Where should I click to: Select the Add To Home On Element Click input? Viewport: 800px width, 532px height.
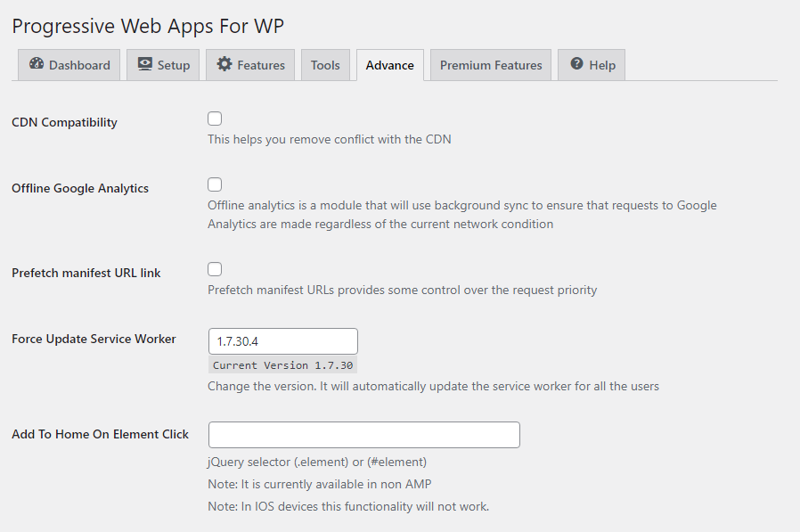point(363,435)
